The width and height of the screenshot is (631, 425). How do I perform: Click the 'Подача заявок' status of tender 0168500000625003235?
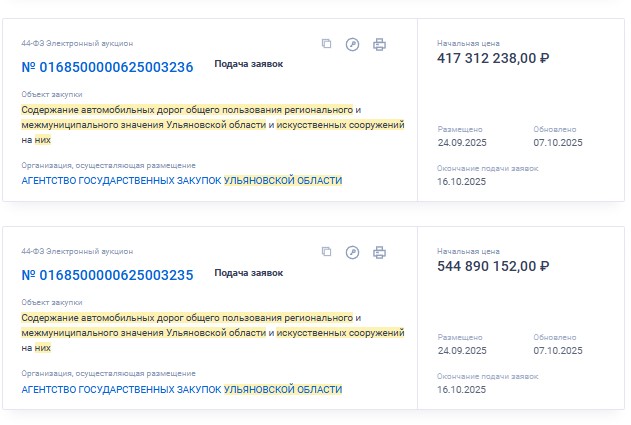[249, 272]
